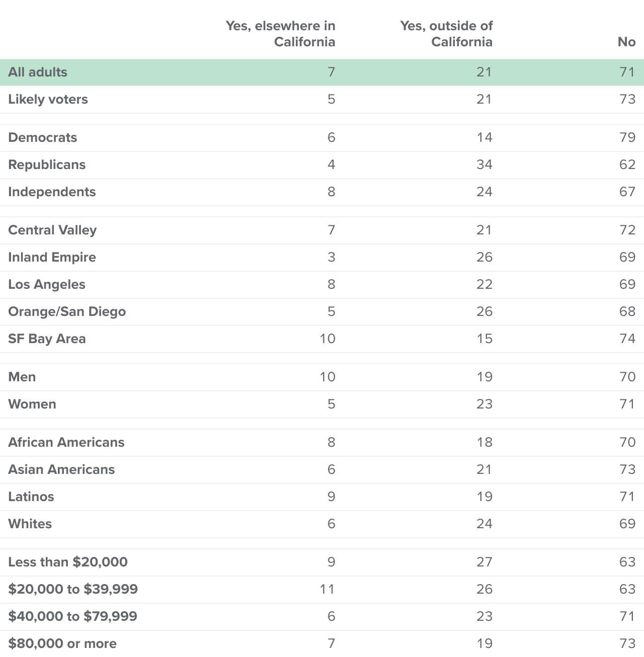Click the Latinos row label

click(31, 497)
